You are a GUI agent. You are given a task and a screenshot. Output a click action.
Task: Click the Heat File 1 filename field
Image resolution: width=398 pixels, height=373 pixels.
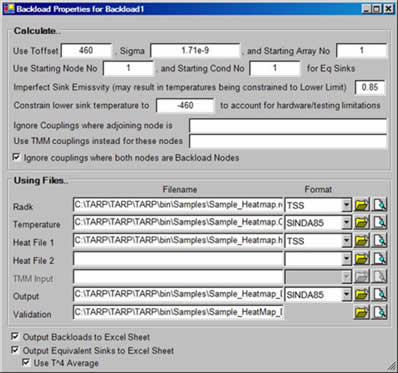pyautogui.click(x=178, y=240)
